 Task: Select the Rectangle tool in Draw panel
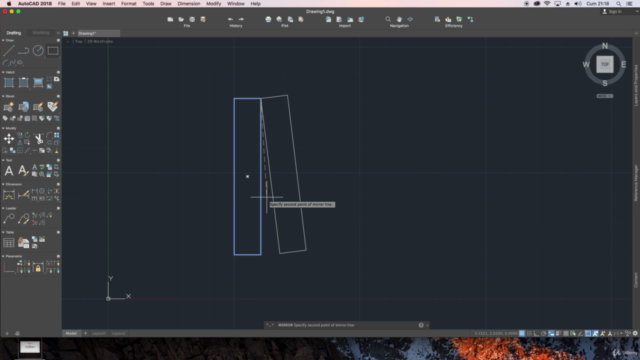(53, 51)
